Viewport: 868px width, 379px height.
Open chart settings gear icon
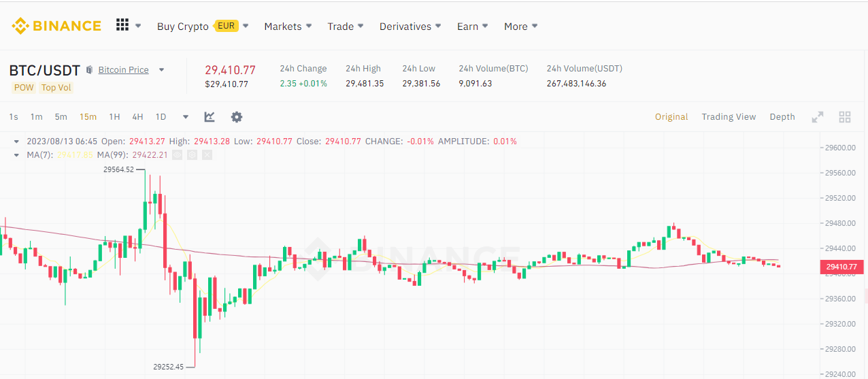237,117
